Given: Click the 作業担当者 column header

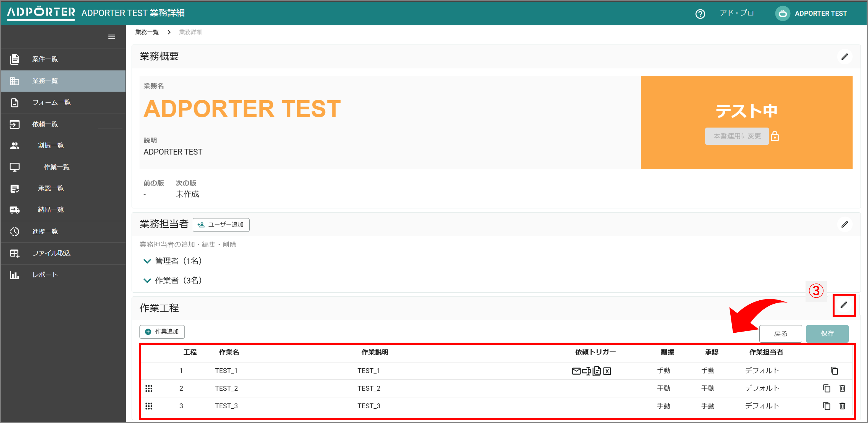Looking at the screenshot, I should click(x=766, y=352).
